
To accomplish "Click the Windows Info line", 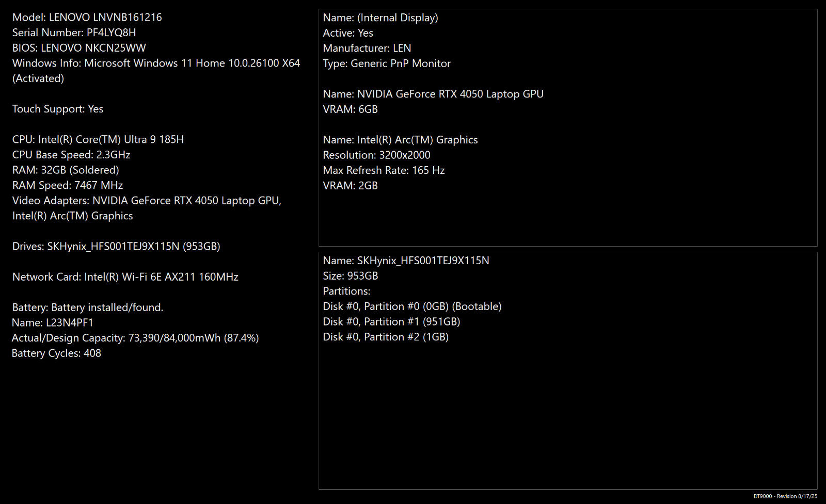I will tap(156, 71).
